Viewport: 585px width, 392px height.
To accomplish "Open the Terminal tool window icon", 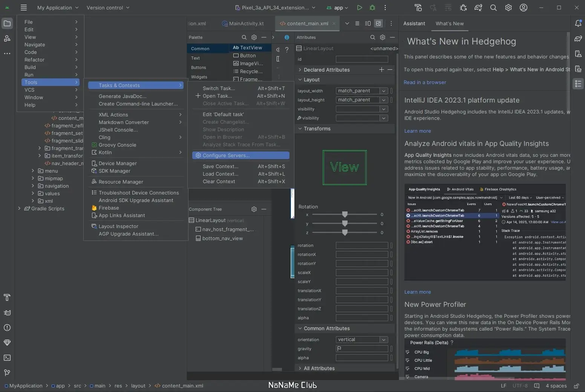I will click(x=7, y=358).
